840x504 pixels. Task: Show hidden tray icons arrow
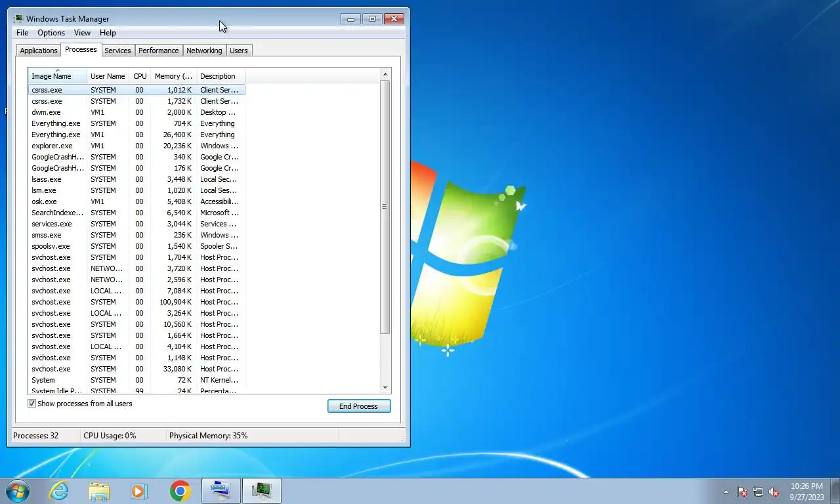[726, 492]
